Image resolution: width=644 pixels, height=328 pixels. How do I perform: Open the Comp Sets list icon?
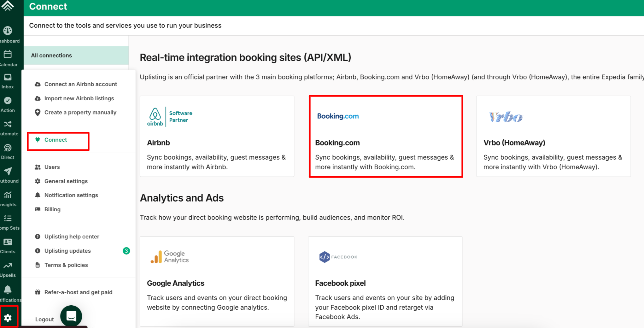coord(8,218)
